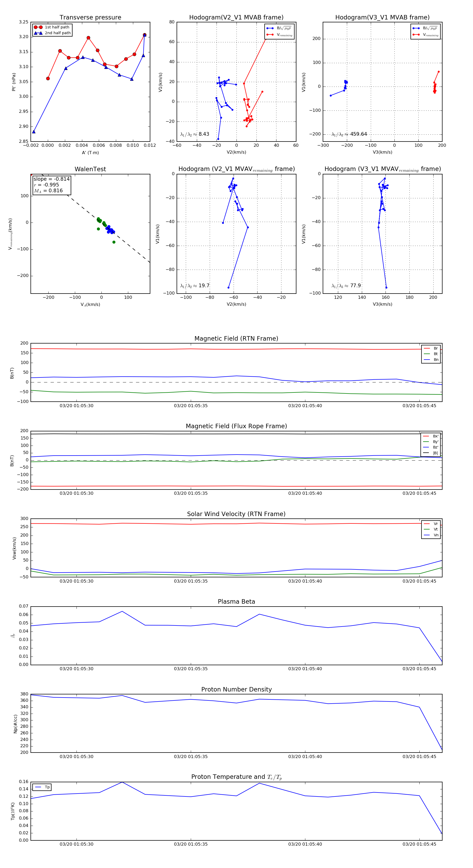Viewport: 473px width, 868px height.
Task: Select the |B| legend entry
Action: coord(431,453)
